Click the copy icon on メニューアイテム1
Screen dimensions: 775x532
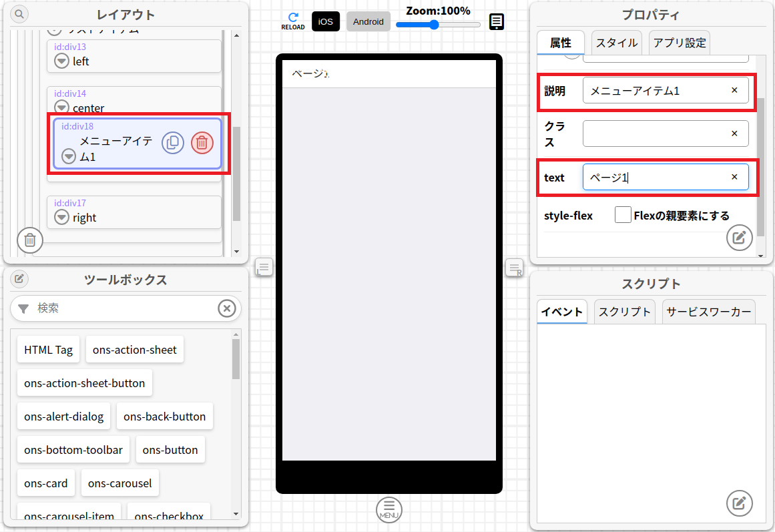173,142
